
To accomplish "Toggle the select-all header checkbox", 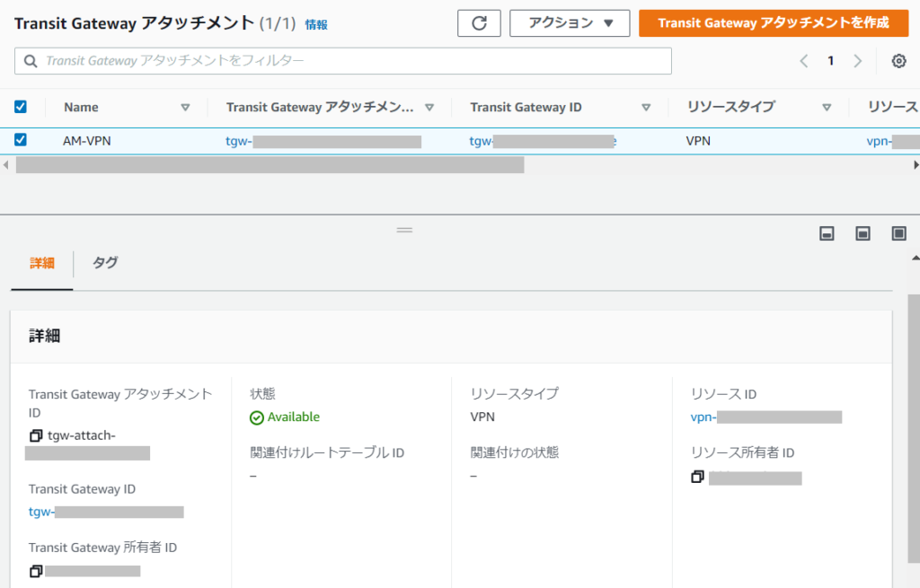I will (21, 107).
